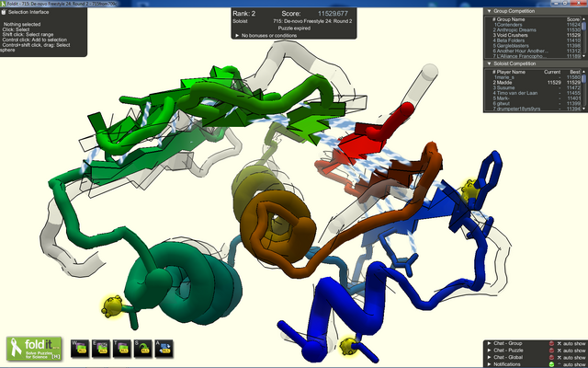Image resolution: width=588 pixels, height=368 pixels.
Task: Open the foldit main menu logo button
Action: coord(34,349)
